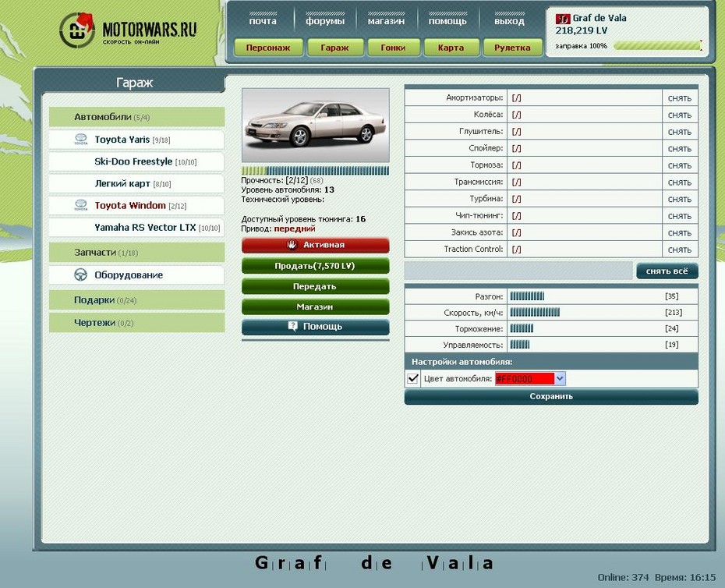Click снять in the Чип-тюнинг row
Image resolution: width=725 pixels, height=588 pixels.
[680, 216]
